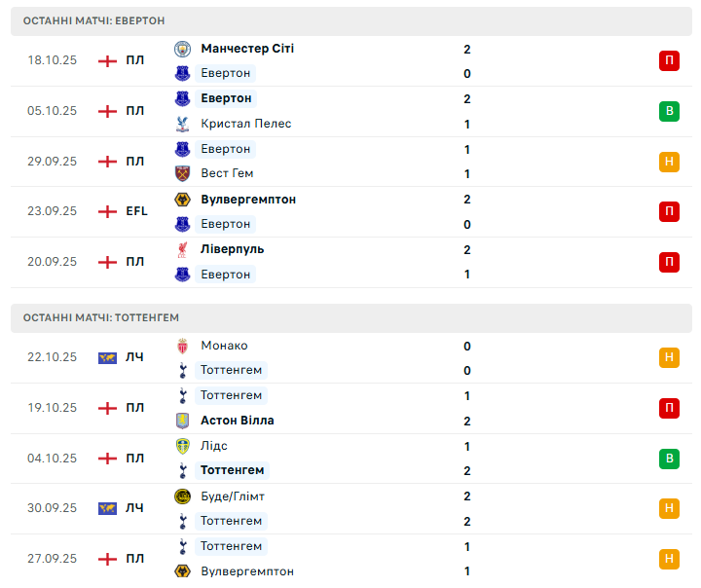701x588 pixels.
Task: Click the Monaco club crest
Action: [x=182, y=346]
